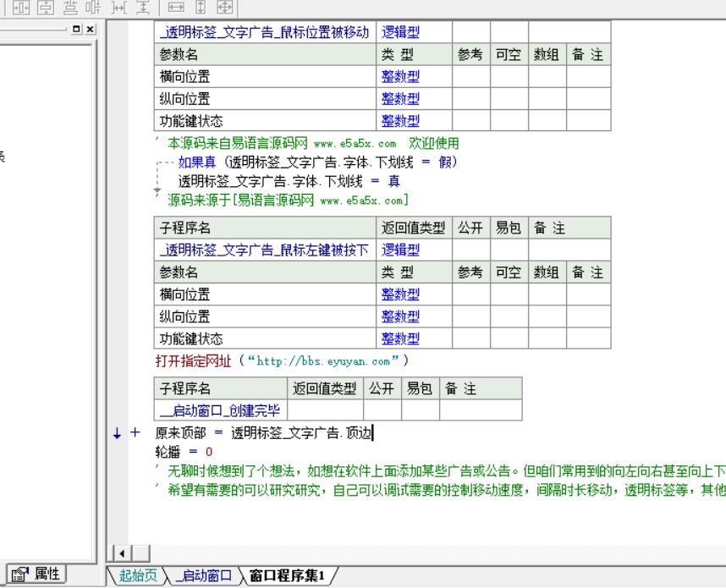This screenshot has width=726, height=588.
Task: Close the left side panel
Action: coord(91,29)
